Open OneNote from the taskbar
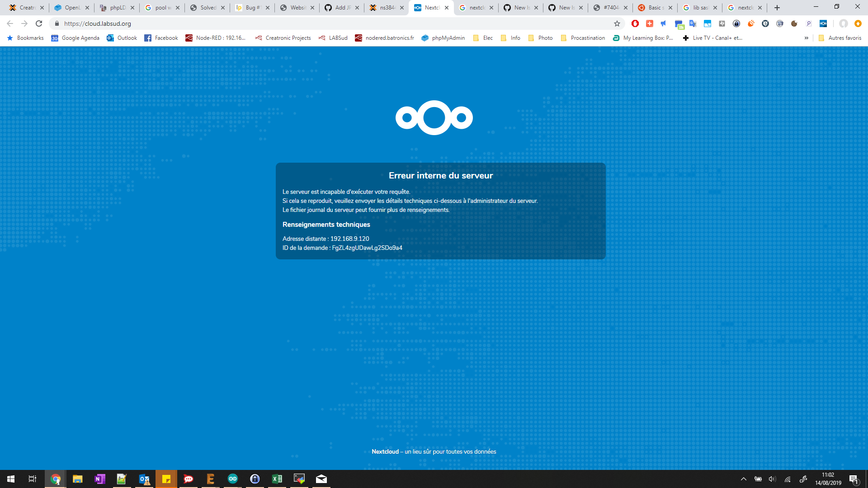This screenshot has height=488, width=868. (x=100, y=479)
